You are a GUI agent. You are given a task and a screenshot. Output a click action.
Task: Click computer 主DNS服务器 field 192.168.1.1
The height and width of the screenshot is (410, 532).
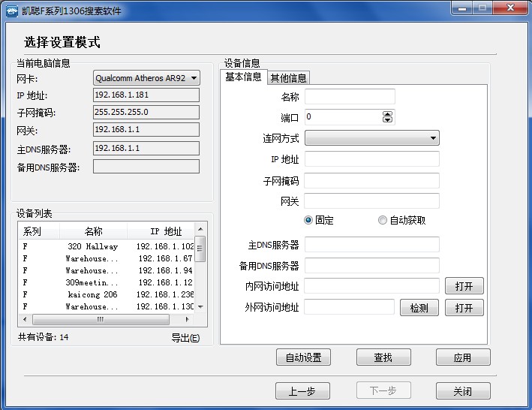146,149
